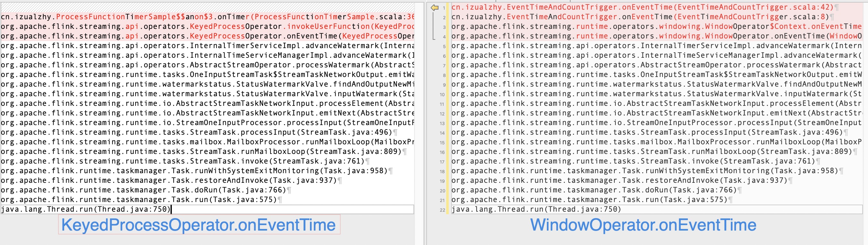
Task: Click MailboxProcessor.runMailboxLoop line in right pane
Action: click(x=657, y=142)
